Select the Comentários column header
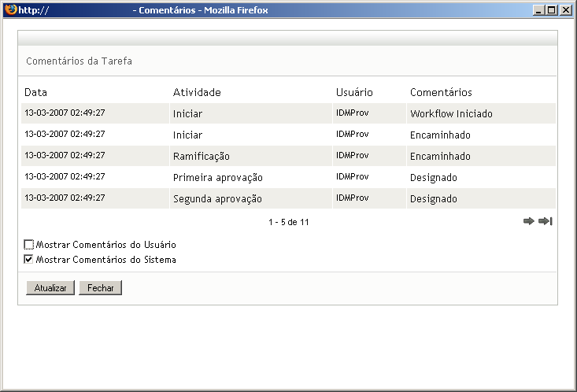Image resolution: width=577 pixels, height=392 pixels. [441, 93]
